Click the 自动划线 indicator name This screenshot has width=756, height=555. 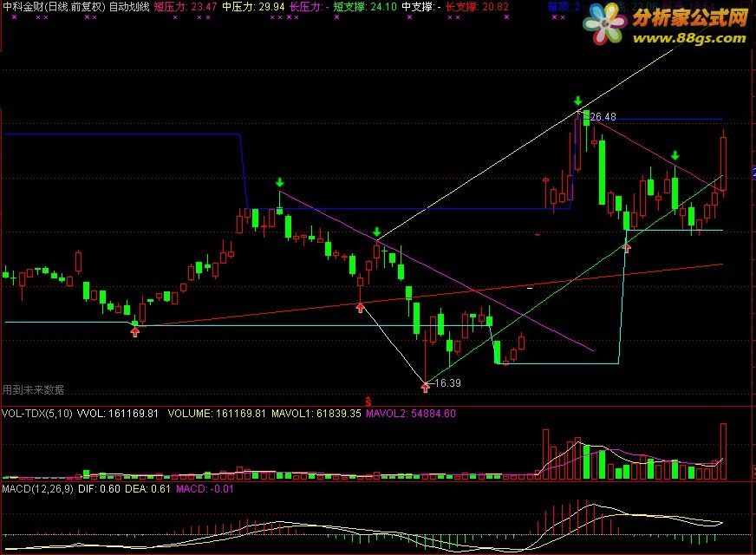pyautogui.click(x=129, y=7)
